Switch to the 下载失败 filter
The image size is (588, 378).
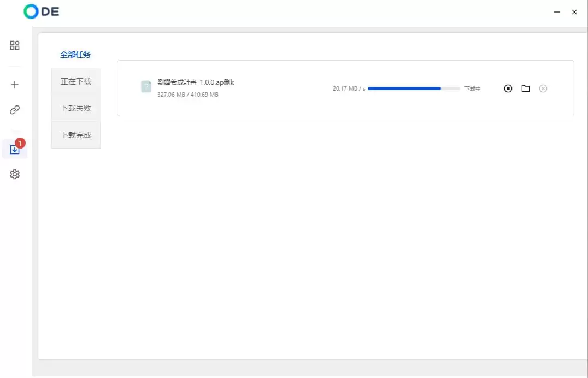(75, 108)
